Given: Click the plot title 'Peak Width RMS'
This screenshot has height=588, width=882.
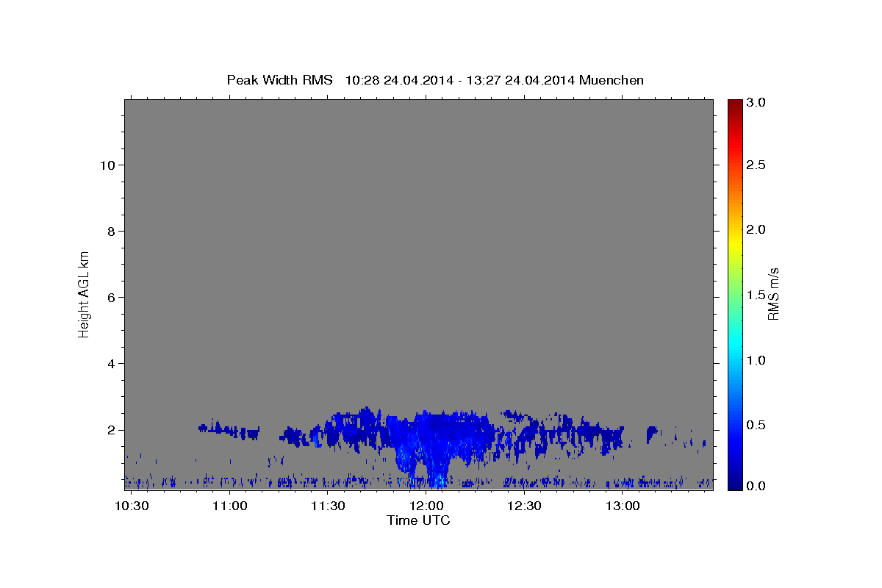Looking at the screenshot, I should click(279, 80).
